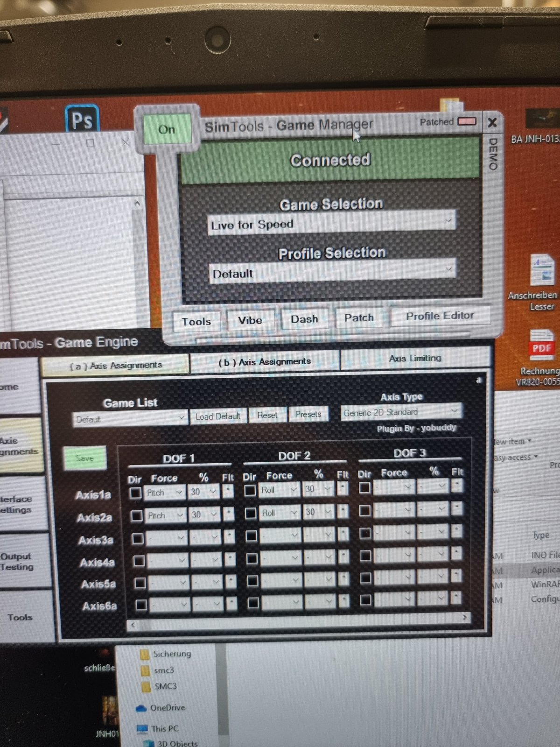This screenshot has width=560, height=747.
Task: Switch to (b) Axis Assignments tab
Action: coord(265,362)
